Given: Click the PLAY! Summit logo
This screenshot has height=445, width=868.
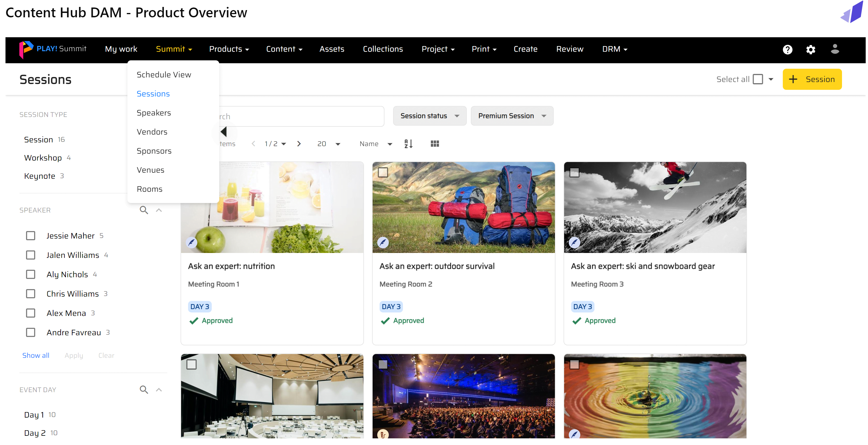Looking at the screenshot, I should (53, 49).
